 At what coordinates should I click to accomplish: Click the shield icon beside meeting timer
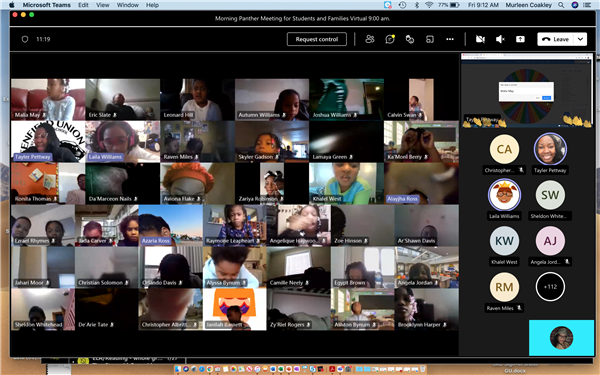[x=25, y=39]
